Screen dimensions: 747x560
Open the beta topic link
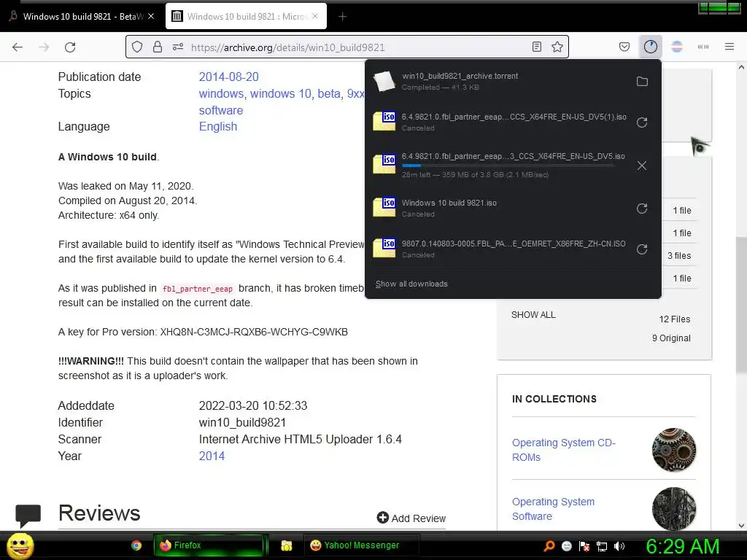[329, 93]
